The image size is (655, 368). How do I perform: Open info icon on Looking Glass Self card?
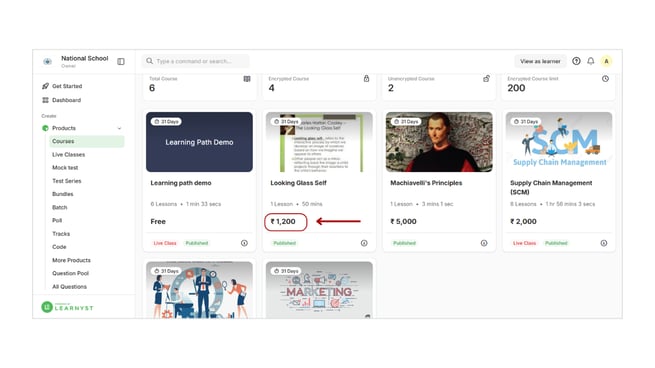pos(364,243)
